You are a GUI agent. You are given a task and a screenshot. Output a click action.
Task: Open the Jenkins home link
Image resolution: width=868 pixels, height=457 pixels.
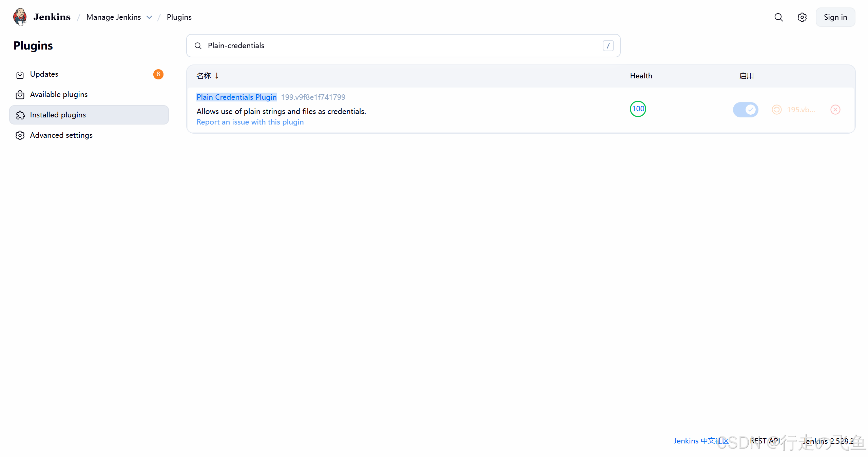pyautogui.click(x=52, y=17)
